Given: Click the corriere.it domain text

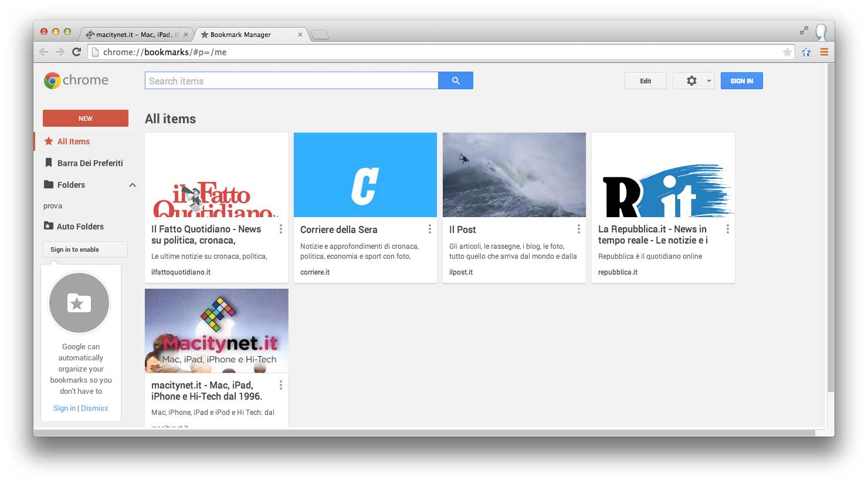Looking at the screenshot, I should click(x=315, y=272).
